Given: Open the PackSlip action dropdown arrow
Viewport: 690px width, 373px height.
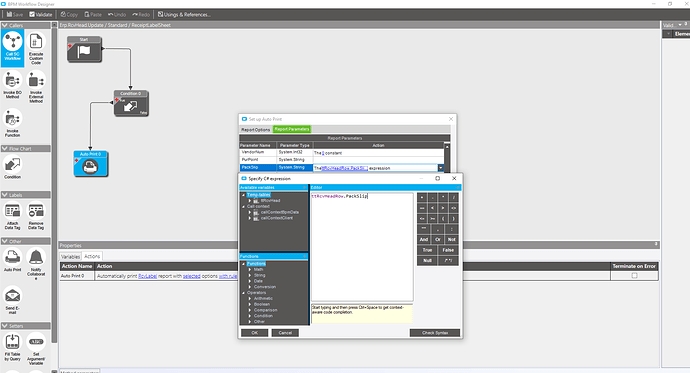Looking at the screenshot, I should click(440, 168).
